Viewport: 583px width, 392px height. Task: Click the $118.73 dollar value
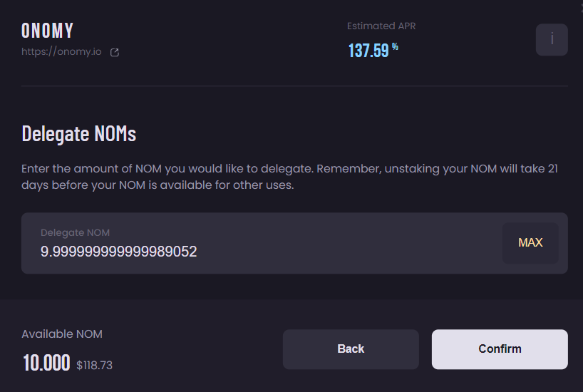point(95,365)
